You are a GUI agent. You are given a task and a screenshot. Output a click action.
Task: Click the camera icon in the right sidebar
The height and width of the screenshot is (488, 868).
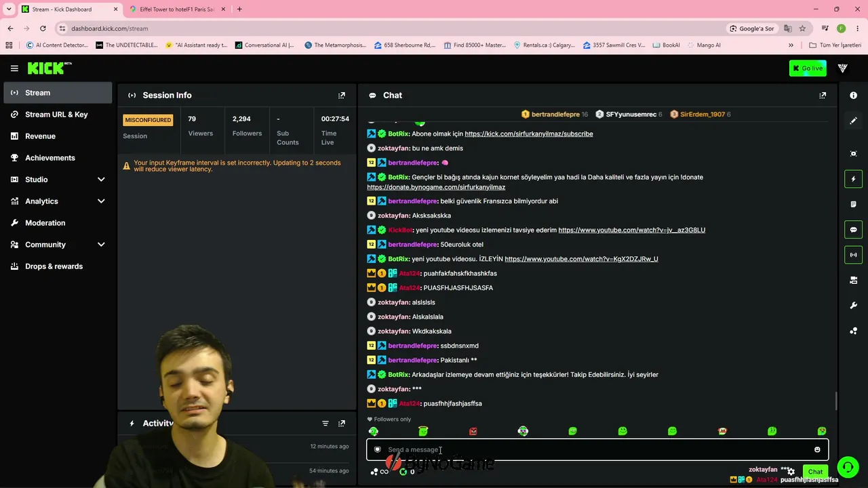click(x=853, y=280)
